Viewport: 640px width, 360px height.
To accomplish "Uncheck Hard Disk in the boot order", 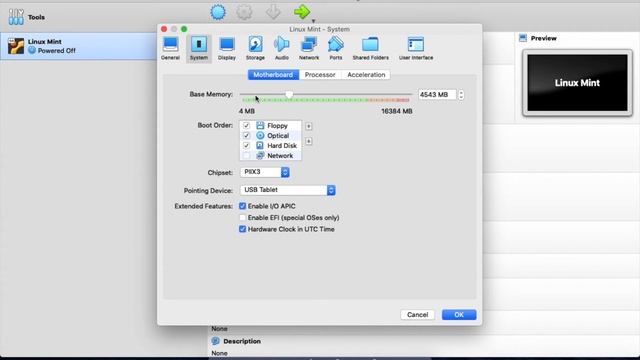I will tap(246, 145).
